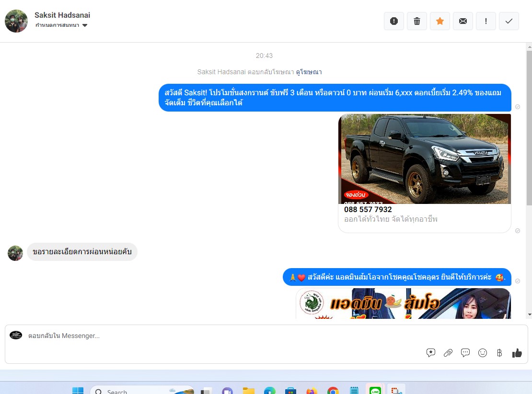Click the Baht payment request icon
Viewport: 532px width, 394px height.
click(x=499, y=353)
